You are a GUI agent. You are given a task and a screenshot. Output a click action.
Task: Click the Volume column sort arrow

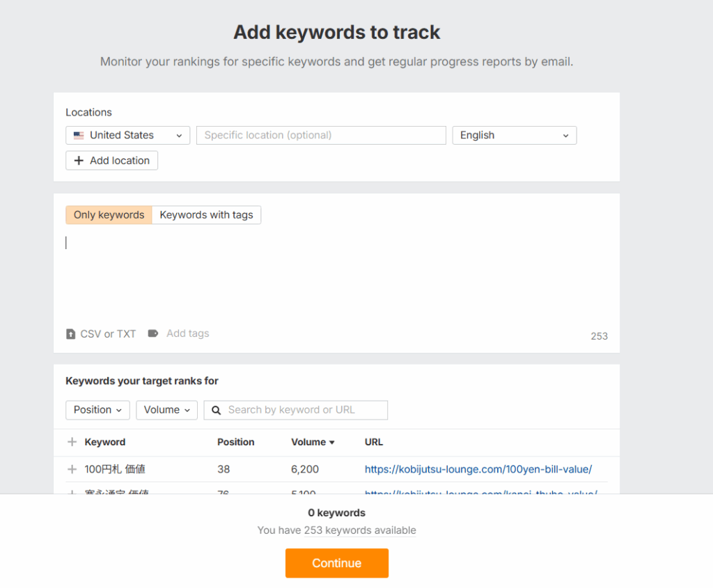(332, 443)
